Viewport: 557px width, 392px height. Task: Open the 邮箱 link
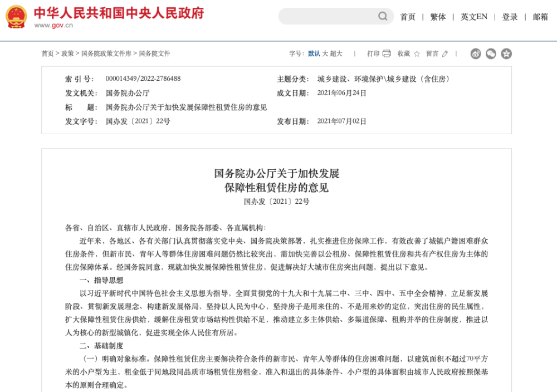[x=540, y=17]
